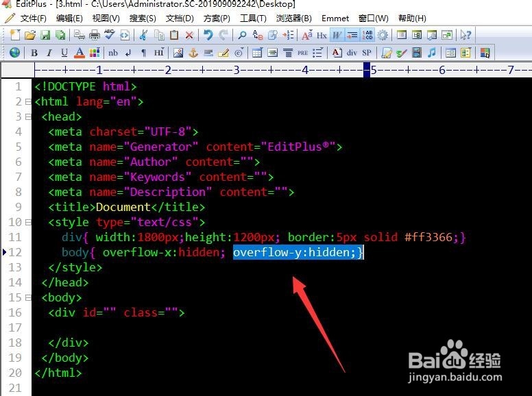Delete selection with the red X
The width and height of the screenshot is (532, 396).
click(189, 35)
